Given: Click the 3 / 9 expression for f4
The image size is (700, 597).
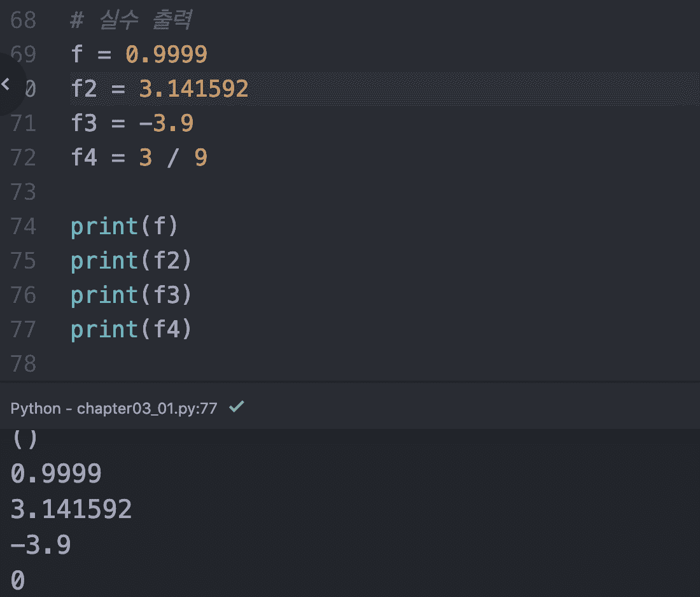Looking at the screenshot, I should [173, 157].
